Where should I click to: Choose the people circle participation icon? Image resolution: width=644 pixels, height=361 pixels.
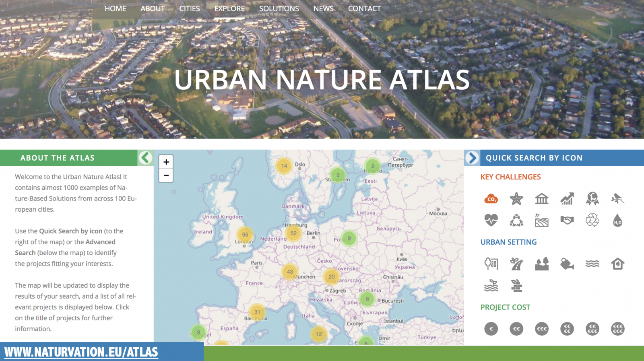tap(516, 220)
